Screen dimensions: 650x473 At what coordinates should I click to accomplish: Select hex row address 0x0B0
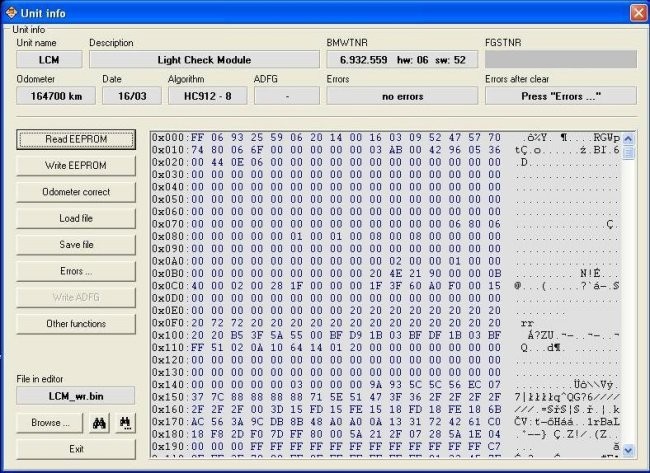(x=170, y=274)
